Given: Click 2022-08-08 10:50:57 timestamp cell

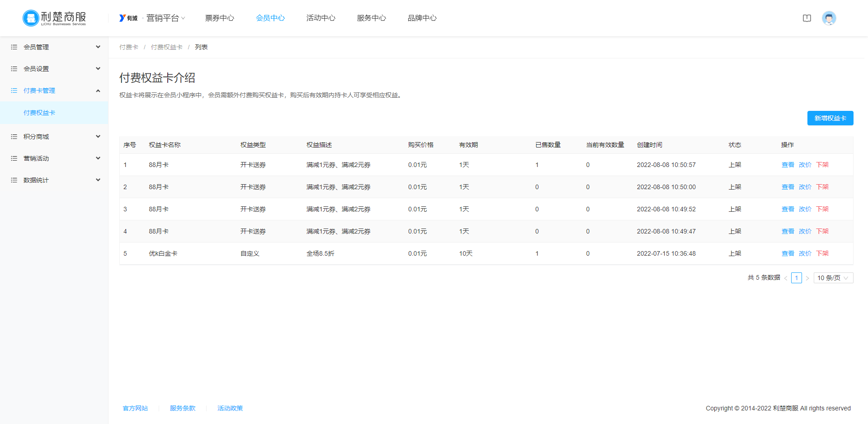Looking at the screenshot, I should [666, 165].
